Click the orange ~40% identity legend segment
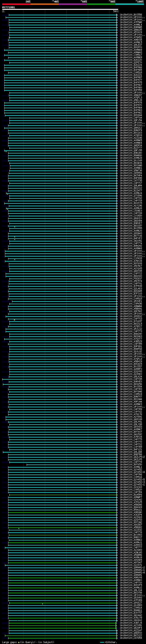146x644 pixels. [x=45, y=4]
